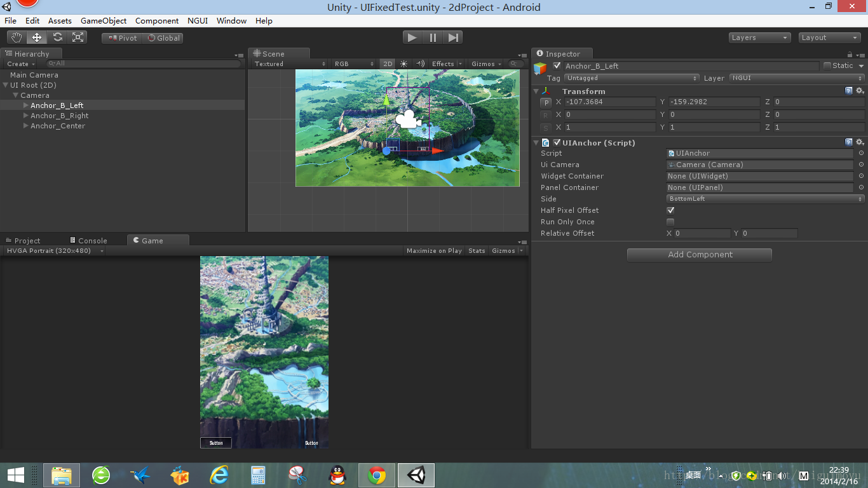Open the HVGA Portrait resolution dropdown

coord(54,251)
